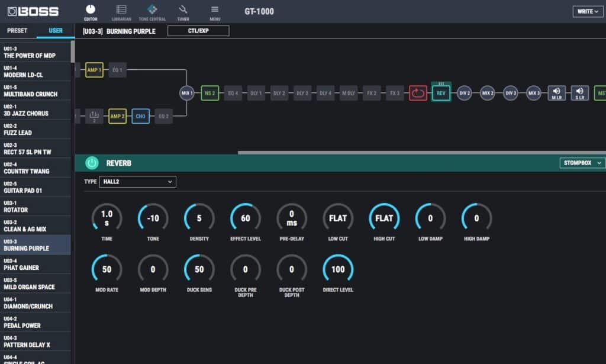Click the LOW DAMP knob
The height and width of the screenshot is (364, 606).
point(431,218)
